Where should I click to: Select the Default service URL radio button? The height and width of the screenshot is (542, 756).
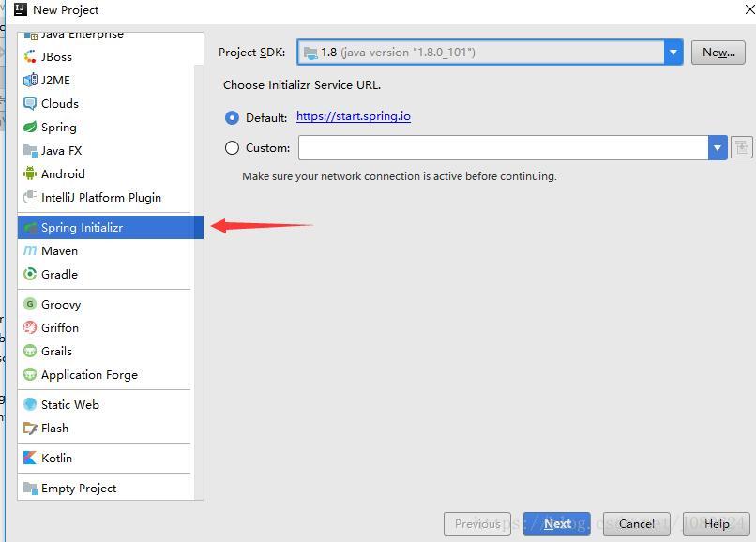tap(232, 117)
